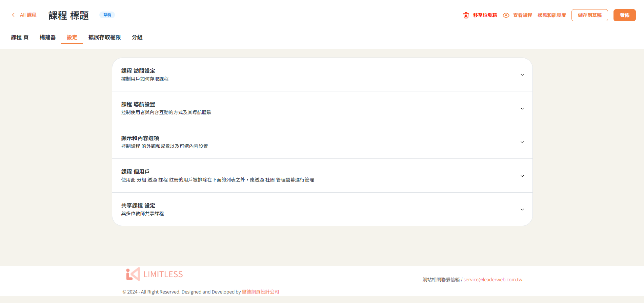Expand the 共享課程 設定 chevron
644x303 pixels.
(522, 210)
